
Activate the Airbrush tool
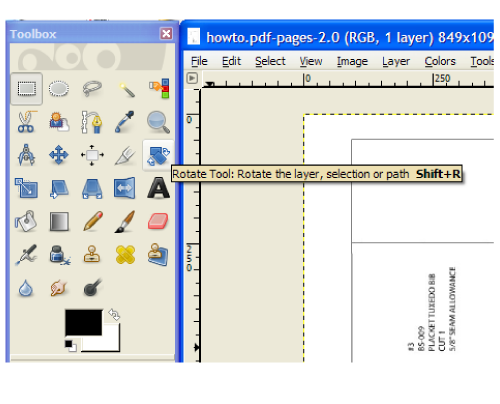(x=26, y=255)
